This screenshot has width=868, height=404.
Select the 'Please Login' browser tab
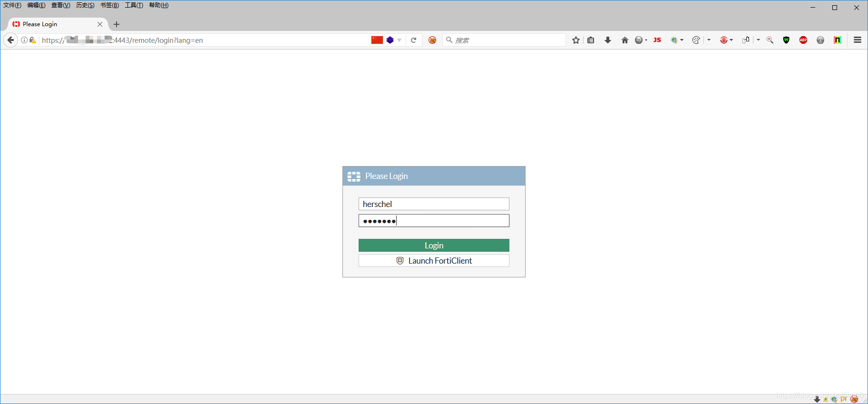pyautogui.click(x=57, y=24)
